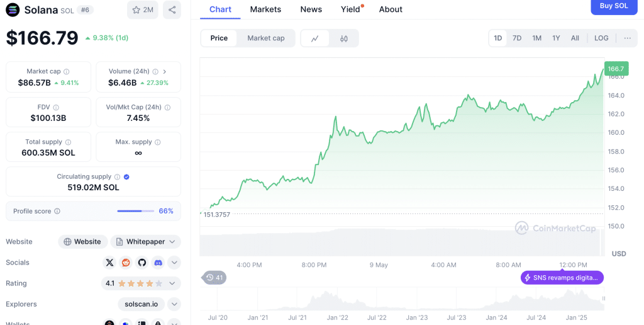Switch to the Markets tab
The height and width of the screenshot is (325, 644).
[265, 9]
